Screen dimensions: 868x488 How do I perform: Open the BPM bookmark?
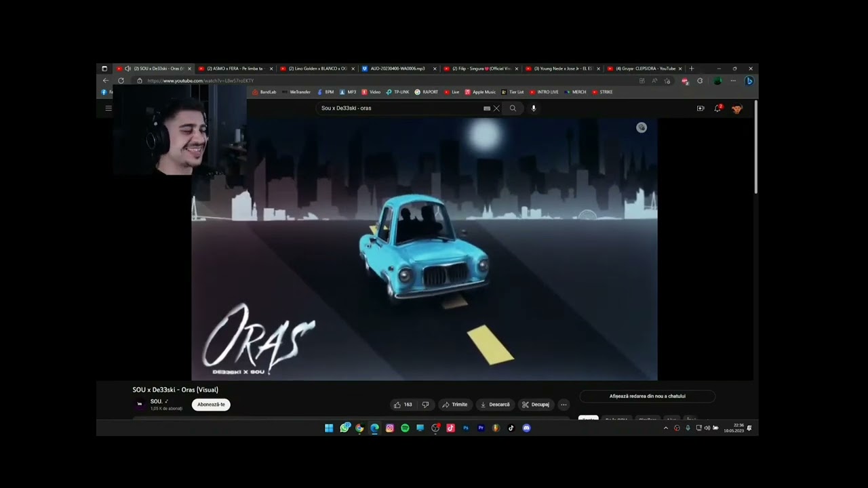[325, 92]
